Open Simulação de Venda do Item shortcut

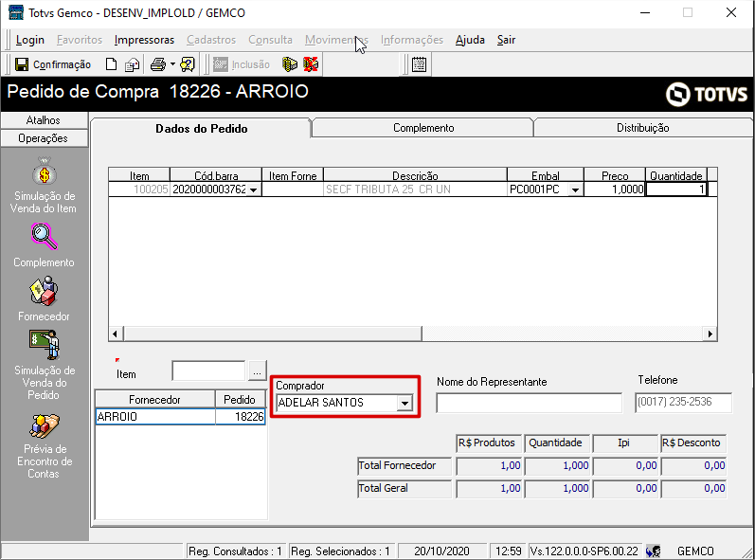[44, 186]
